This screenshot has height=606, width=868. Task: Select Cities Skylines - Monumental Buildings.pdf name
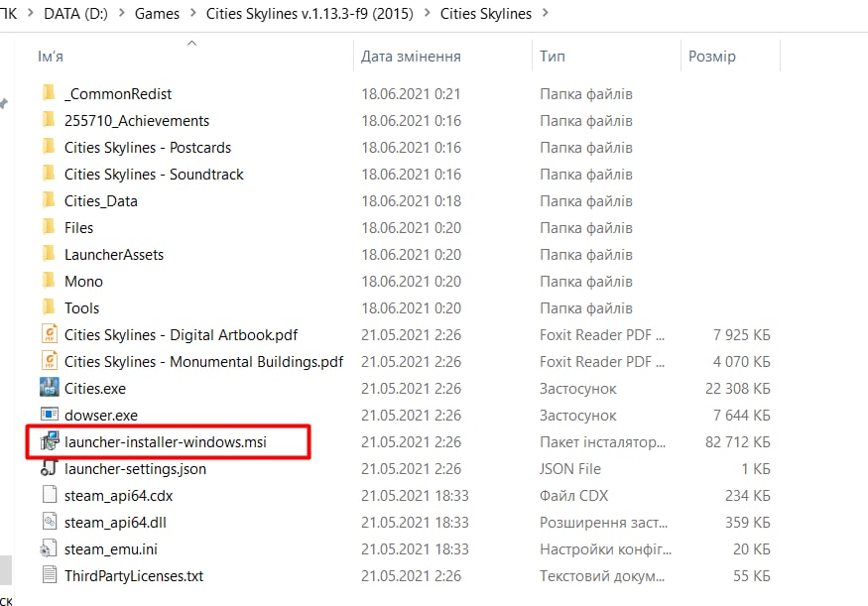203,361
